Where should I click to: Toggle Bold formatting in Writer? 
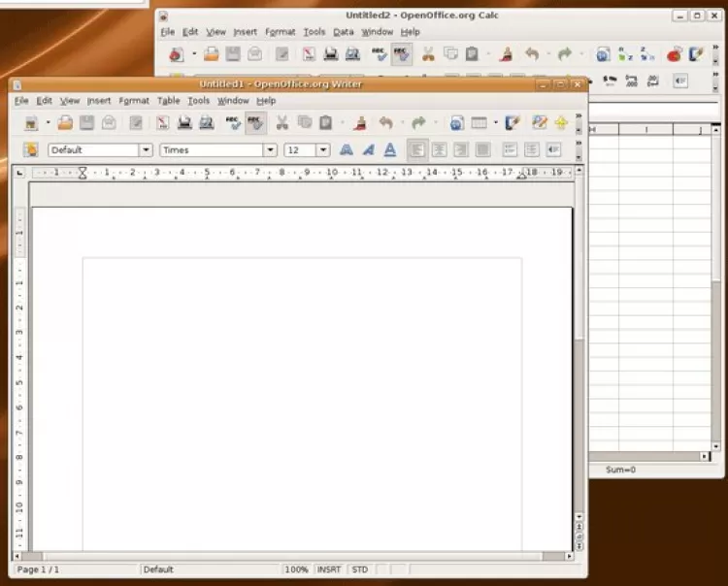point(346,150)
